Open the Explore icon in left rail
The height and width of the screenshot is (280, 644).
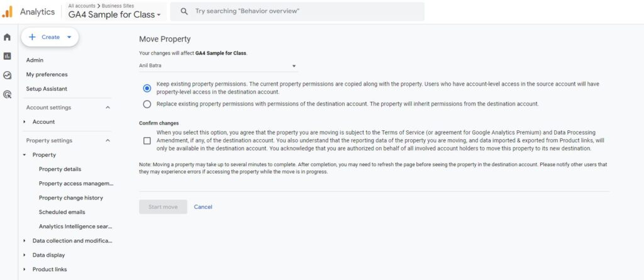point(8,75)
